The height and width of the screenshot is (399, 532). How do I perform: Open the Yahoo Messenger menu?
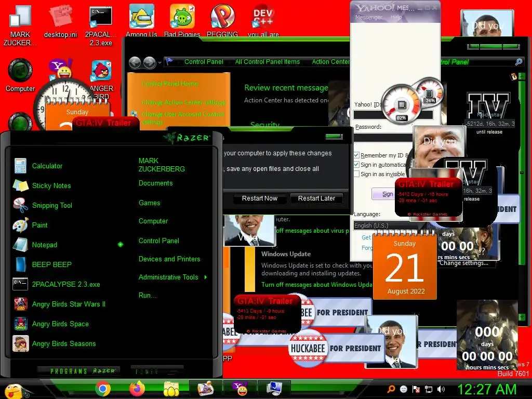(x=368, y=17)
